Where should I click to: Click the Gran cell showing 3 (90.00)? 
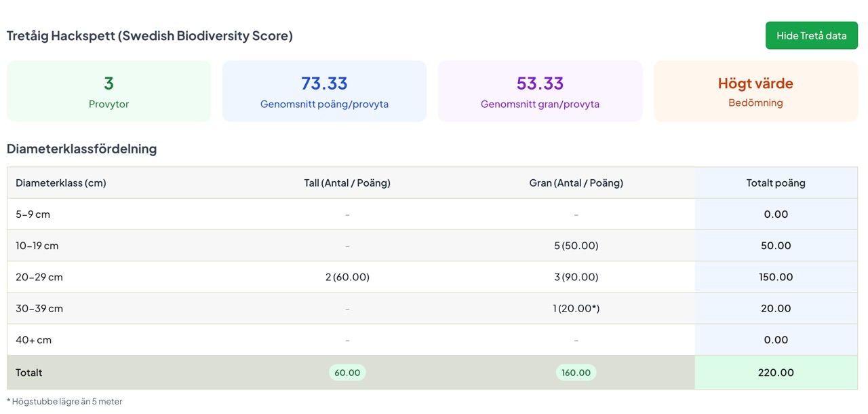pyautogui.click(x=576, y=277)
